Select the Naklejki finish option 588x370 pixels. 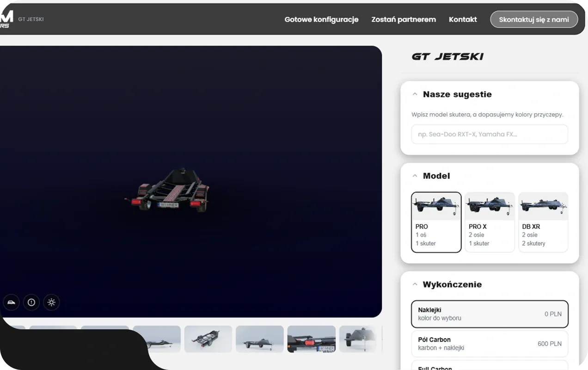[x=490, y=314]
